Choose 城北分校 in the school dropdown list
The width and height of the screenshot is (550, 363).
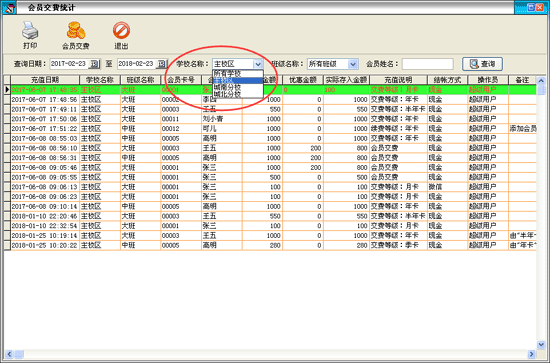(238, 94)
